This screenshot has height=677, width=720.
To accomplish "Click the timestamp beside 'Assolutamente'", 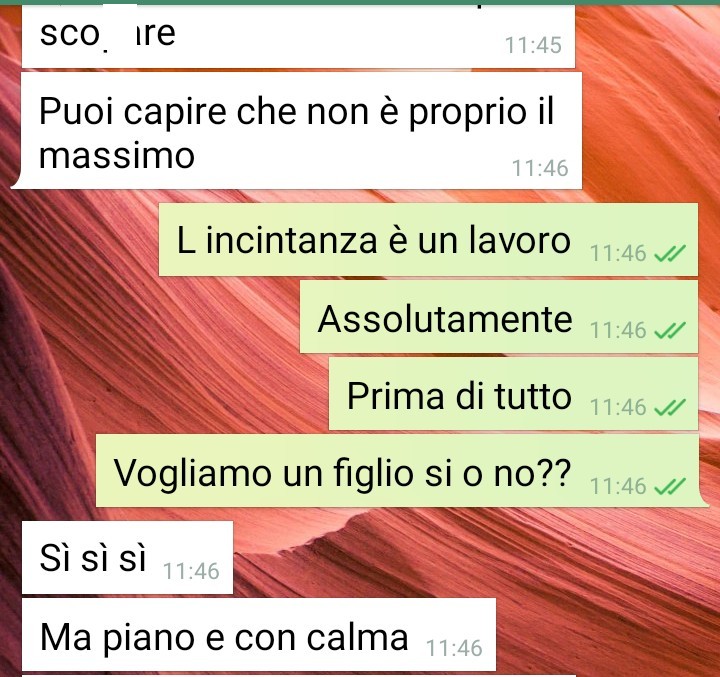I will 618,330.
